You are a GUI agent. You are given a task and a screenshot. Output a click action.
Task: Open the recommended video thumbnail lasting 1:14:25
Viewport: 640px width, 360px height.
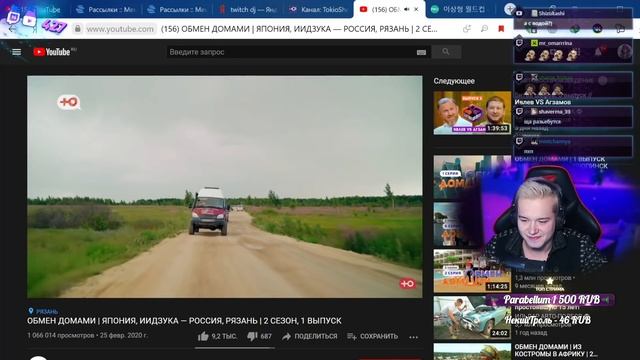click(x=472, y=271)
